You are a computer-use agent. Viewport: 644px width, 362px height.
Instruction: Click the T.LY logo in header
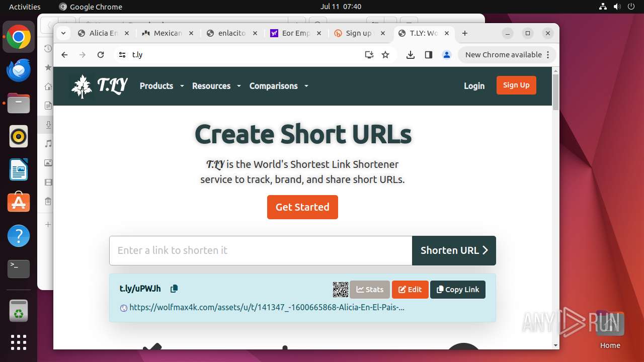pyautogui.click(x=99, y=86)
